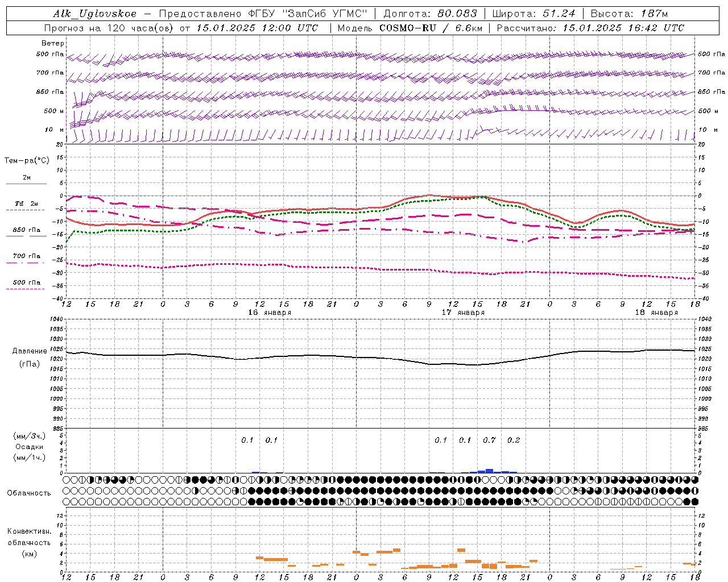Screen dimensions: 728x582
Task: Click the '0.2' precipitation amount value
Action: tap(514, 440)
